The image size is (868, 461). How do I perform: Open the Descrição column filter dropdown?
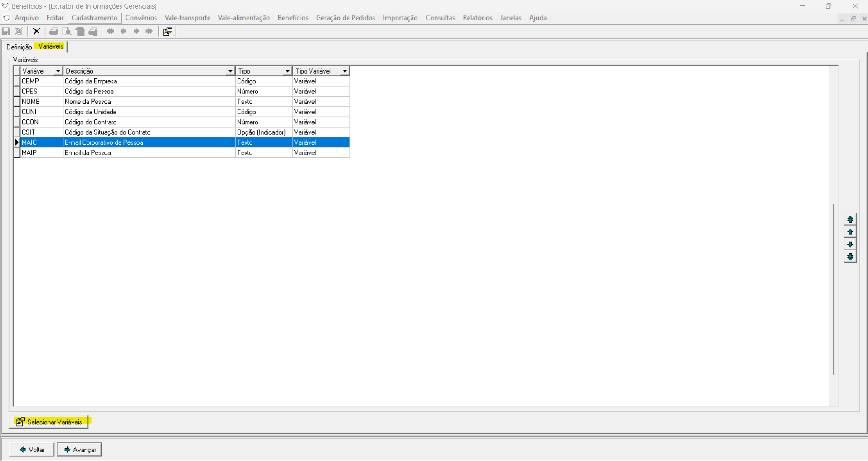(x=230, y=71)
